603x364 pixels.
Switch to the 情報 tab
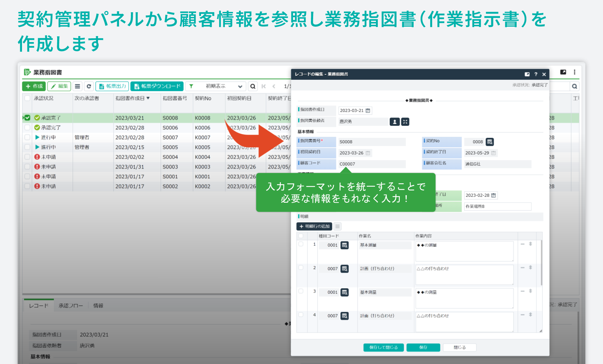click(98, 305)
